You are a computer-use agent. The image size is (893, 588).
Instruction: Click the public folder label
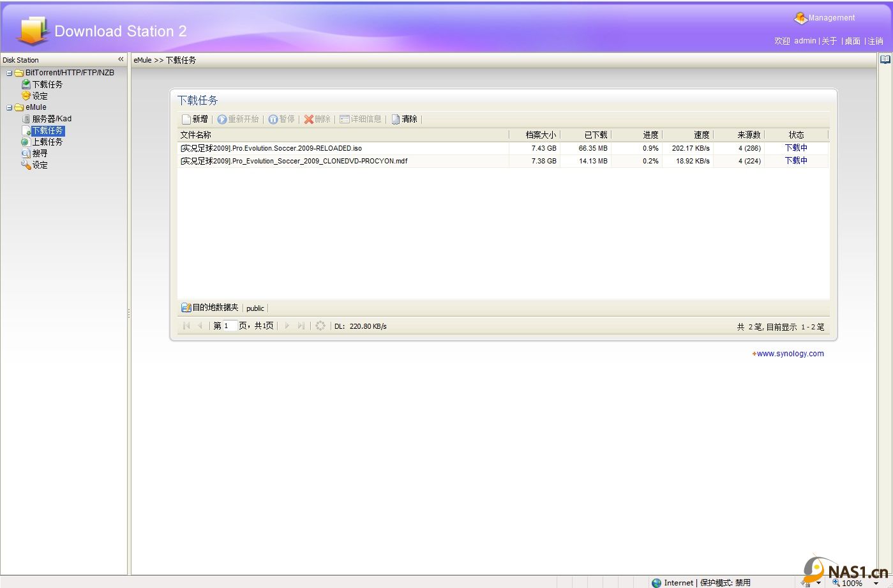coord(255,308)
